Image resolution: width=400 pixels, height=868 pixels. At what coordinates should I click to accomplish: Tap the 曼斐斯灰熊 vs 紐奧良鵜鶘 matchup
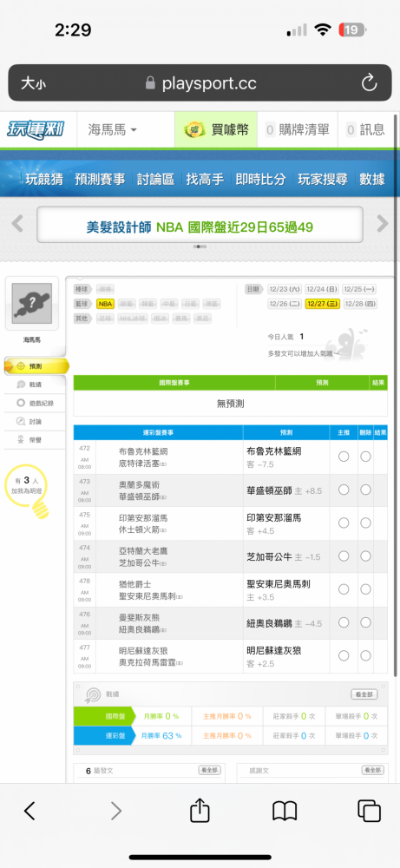tap(143, 622)
